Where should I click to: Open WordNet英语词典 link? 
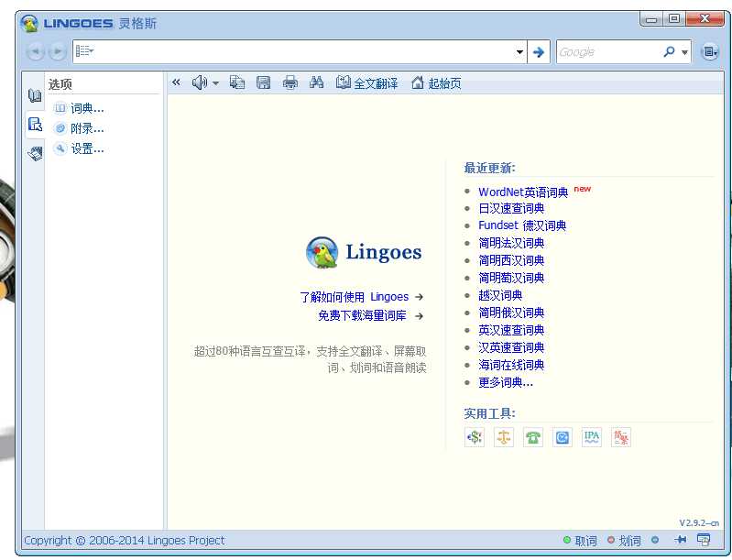(x=523, y=192)
